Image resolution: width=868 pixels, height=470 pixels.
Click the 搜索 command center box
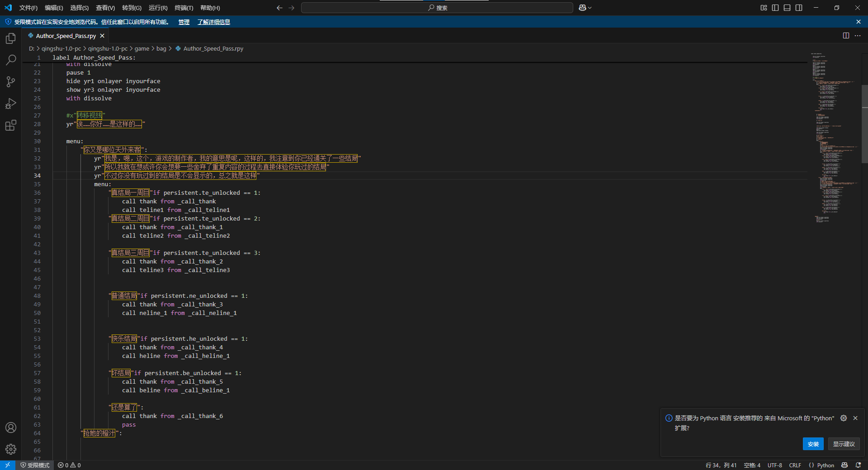(437, 8)
